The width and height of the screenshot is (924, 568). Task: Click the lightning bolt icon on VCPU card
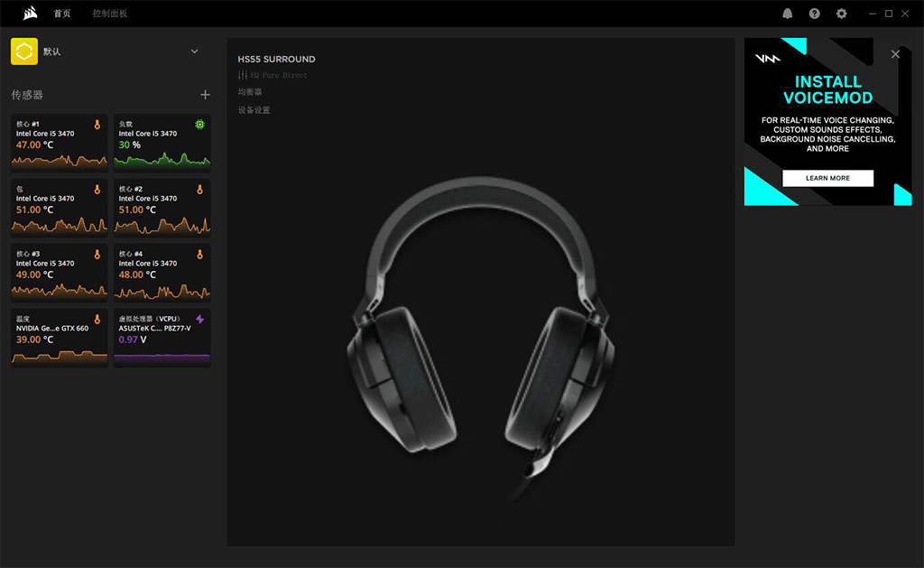pos(199,319)
